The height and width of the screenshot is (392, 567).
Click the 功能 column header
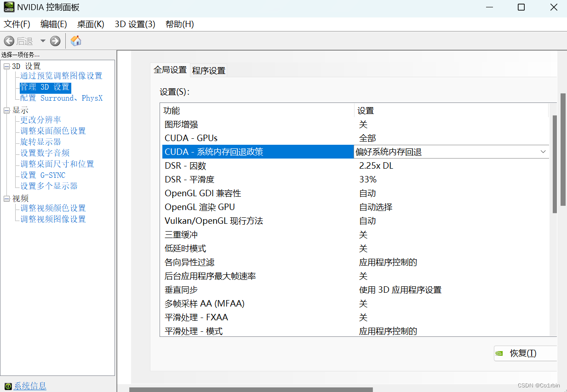[258, 110]
